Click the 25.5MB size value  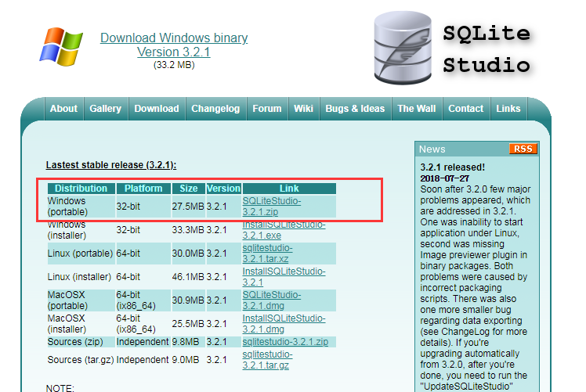tap(188, 324)
